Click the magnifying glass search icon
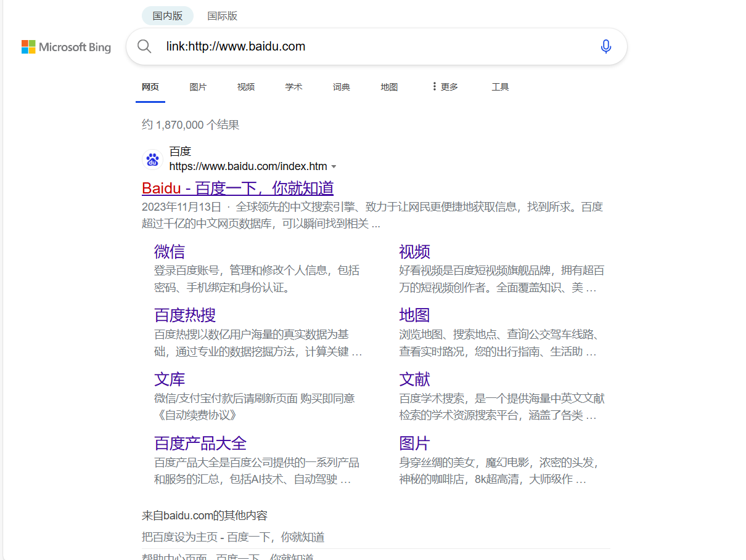Viewport: 746px width, 560px height. point(144,46)
